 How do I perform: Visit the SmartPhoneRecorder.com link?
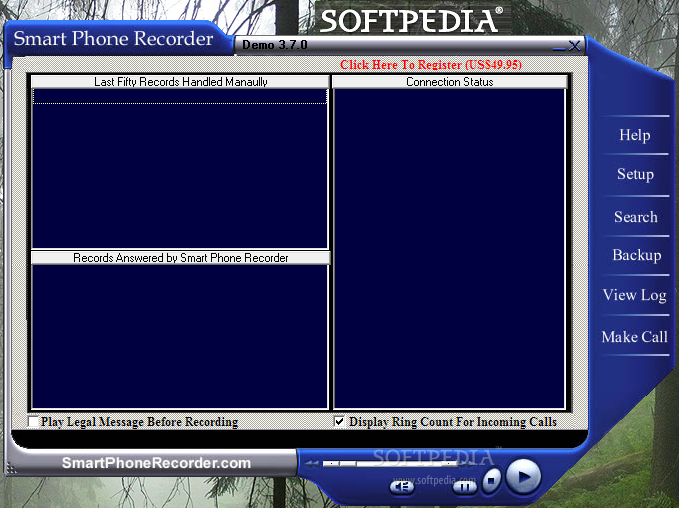156,463
